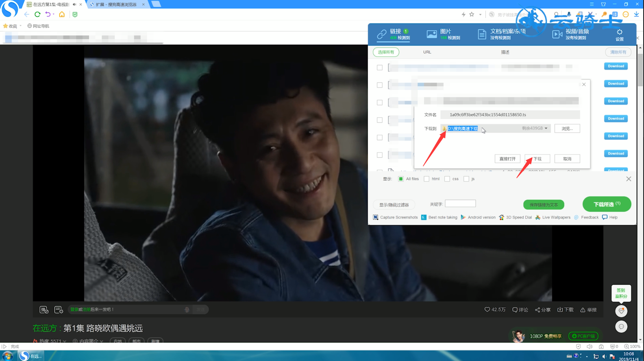The height and width of the screenshot is (361, 644).
Task: Open Sogou browser from the taskbar
Action: [x=31, y=356]
